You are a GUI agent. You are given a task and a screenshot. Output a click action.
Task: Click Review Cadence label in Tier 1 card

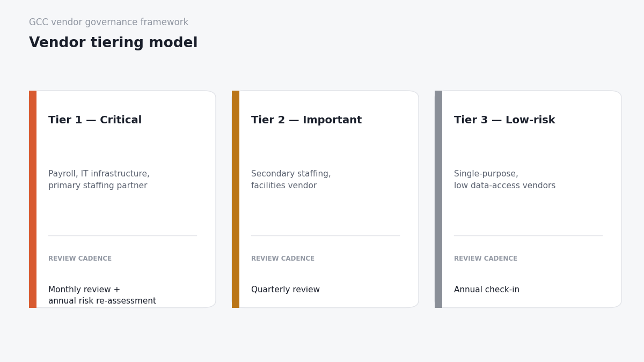80,258
